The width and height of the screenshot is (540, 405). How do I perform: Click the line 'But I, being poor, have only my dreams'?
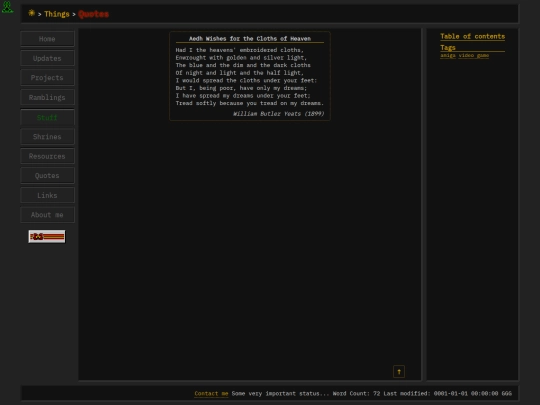241,88
